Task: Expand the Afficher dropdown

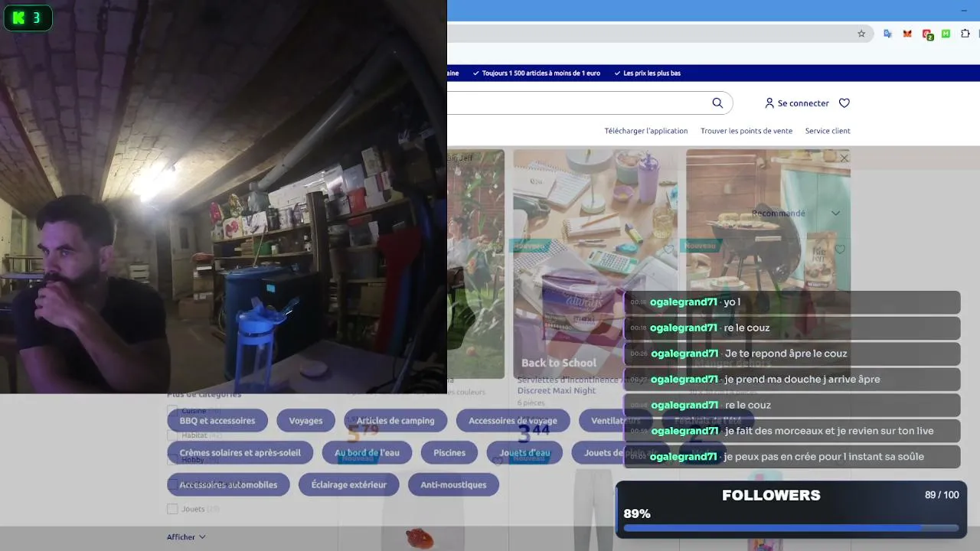Action: click(x=186, y=537)
